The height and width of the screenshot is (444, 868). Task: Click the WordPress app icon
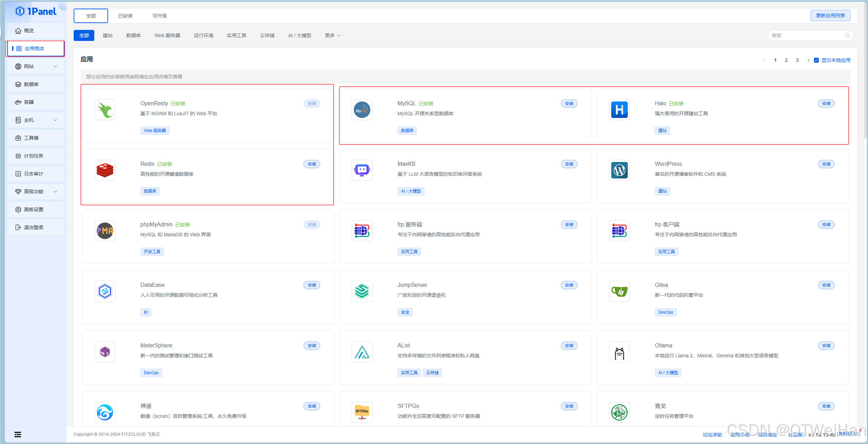point(620,171)
